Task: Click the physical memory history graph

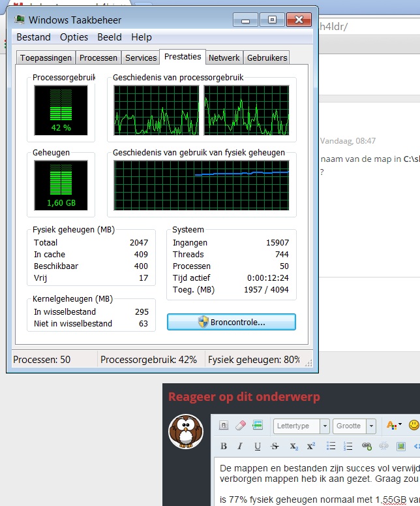Action: coord(202,185)
